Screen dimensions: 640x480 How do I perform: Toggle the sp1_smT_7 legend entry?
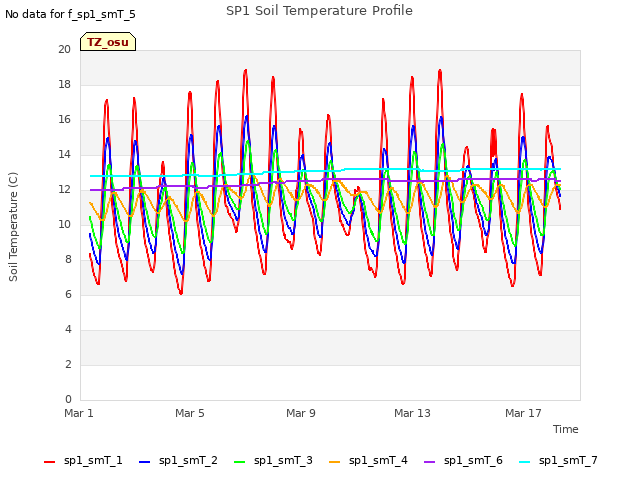point(558,461)
